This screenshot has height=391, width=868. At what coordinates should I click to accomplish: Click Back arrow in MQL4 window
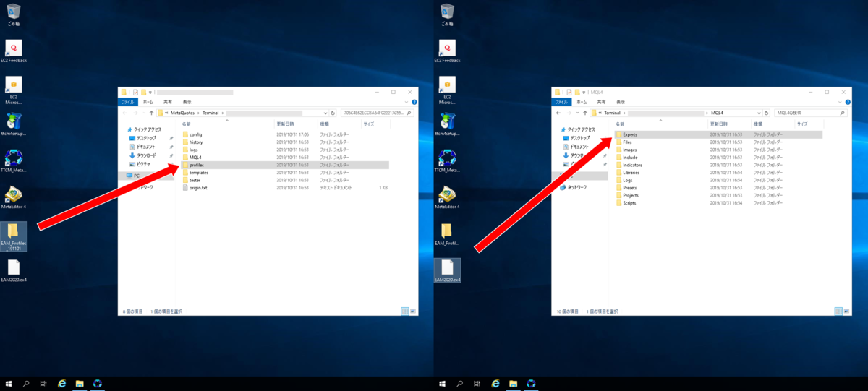(558, 113)
